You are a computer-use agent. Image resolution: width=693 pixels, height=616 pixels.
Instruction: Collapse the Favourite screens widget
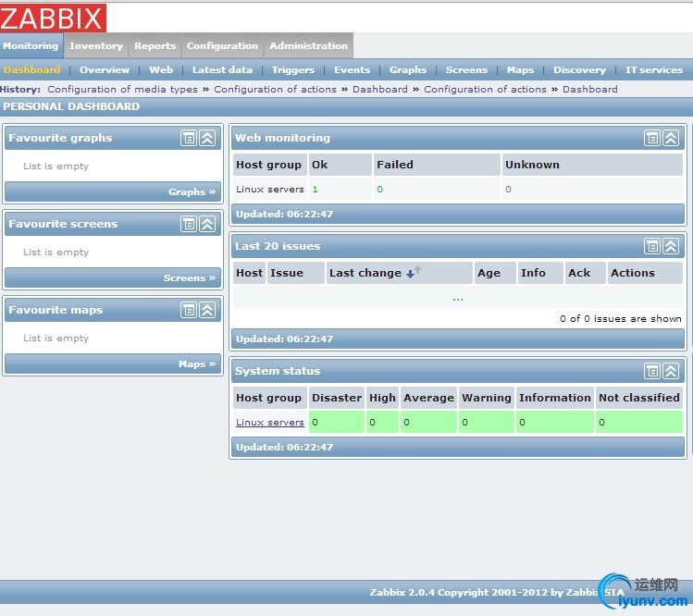(207, 224)
